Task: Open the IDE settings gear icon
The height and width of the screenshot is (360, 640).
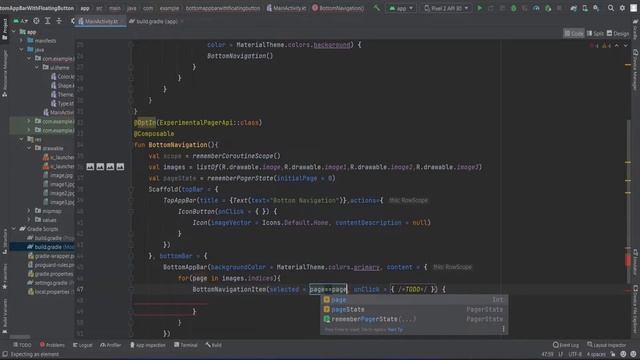Action: pos(622,8)
